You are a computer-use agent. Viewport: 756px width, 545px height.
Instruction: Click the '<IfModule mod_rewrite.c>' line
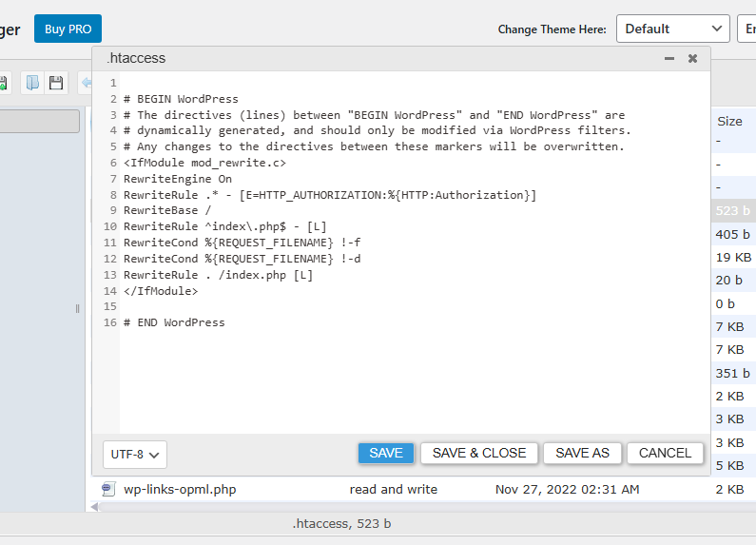204,163
